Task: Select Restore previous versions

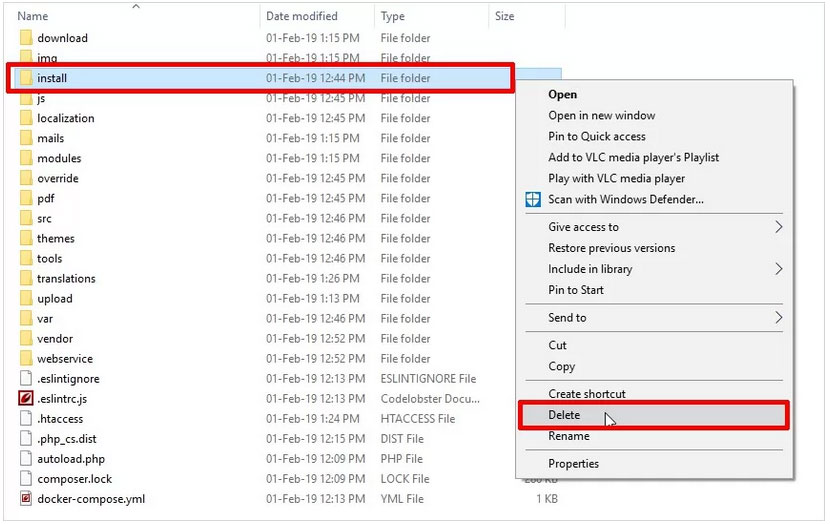Action: (x=611, y=248)
